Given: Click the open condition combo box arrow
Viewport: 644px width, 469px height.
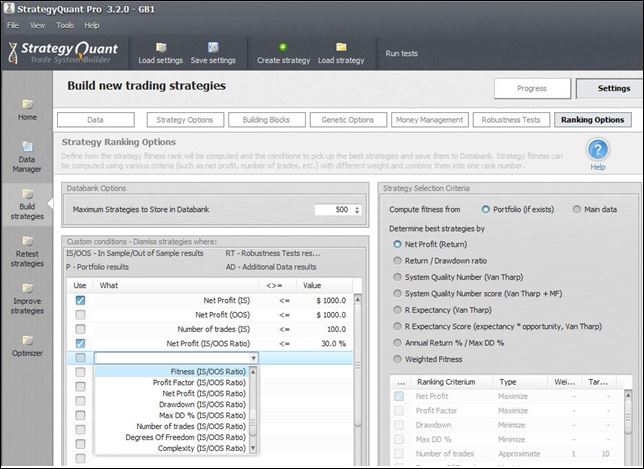Looking at the screenshot, I should point(253,358).
